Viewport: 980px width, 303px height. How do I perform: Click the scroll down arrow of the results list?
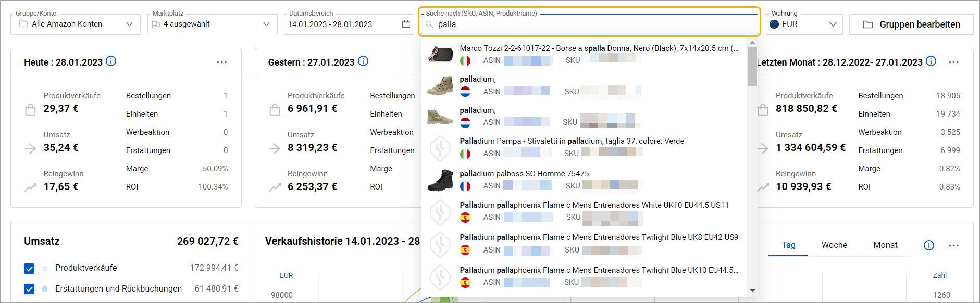[752, 291]
